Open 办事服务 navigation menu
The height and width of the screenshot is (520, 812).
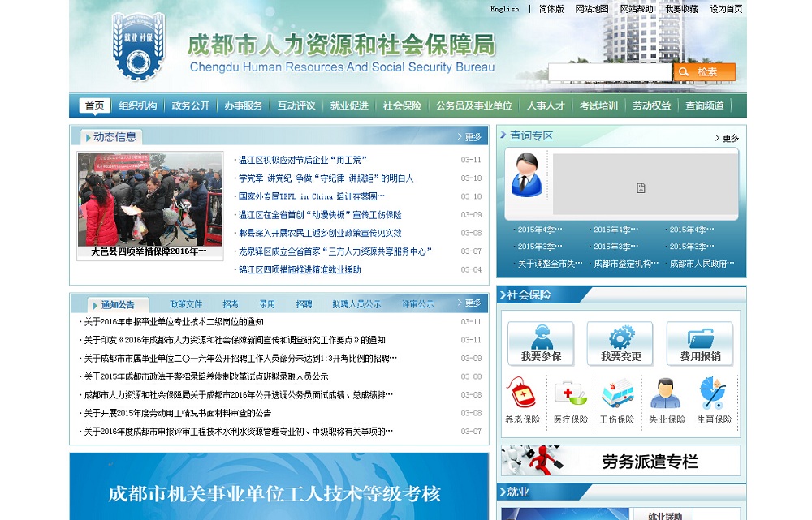[244, 105]
